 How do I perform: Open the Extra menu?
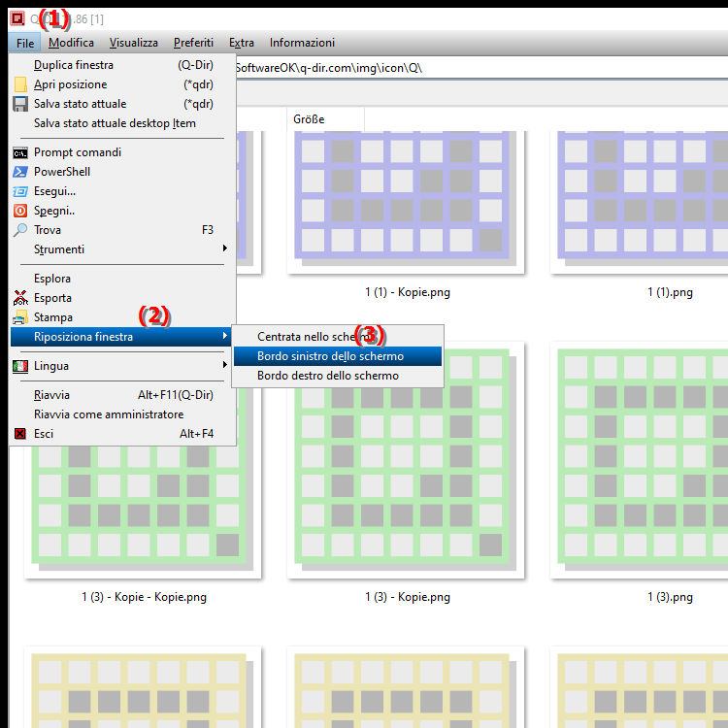tap(242, 43)
